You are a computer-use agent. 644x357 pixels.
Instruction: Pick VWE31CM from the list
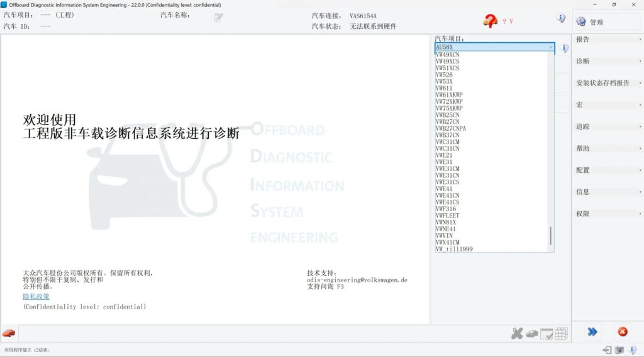tap(491, 168)
